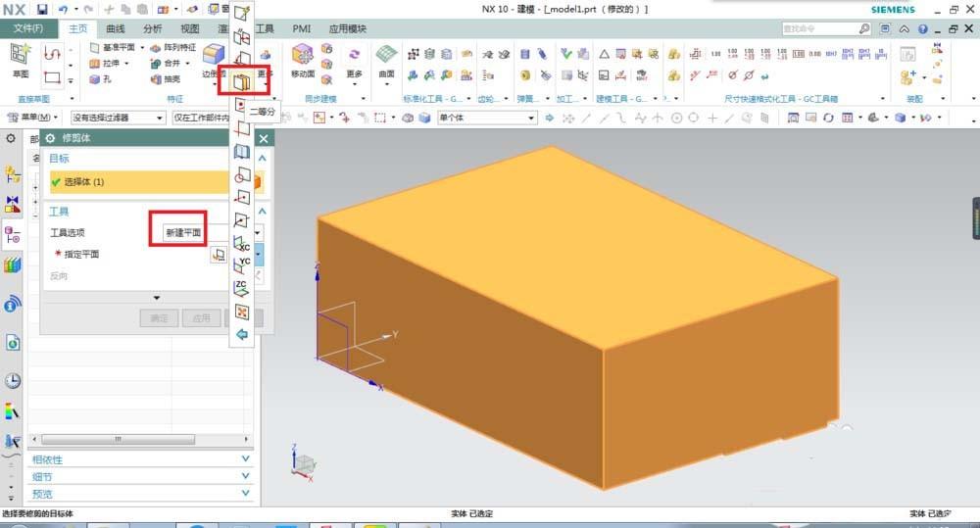
Task: Switch to the 分析 ribbon tab
Action: tap(153, 29)
